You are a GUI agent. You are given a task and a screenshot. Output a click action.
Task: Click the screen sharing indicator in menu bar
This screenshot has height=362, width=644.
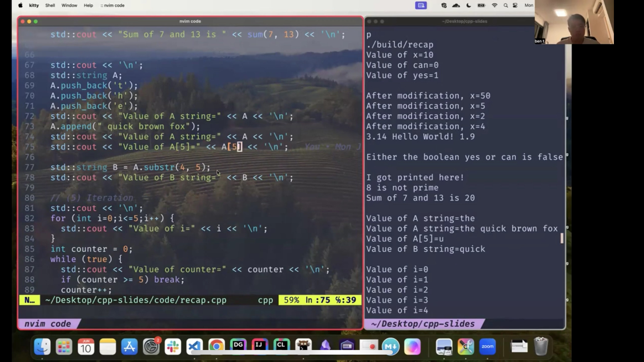(421, 5)
